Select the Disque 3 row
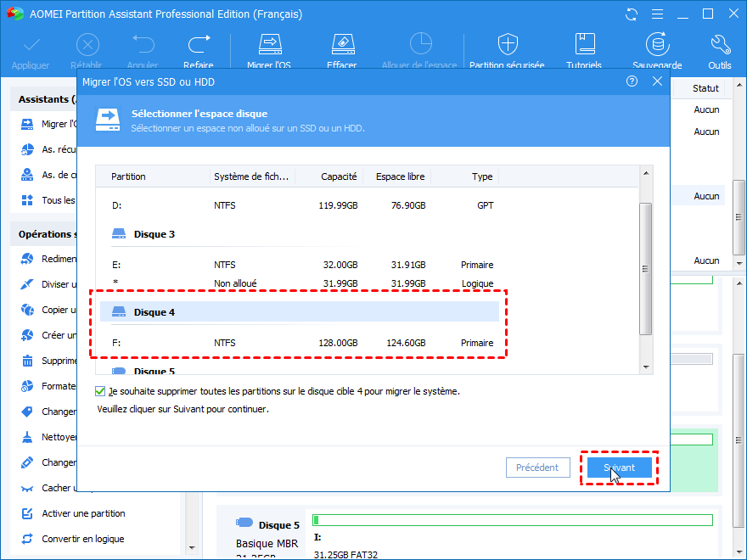This screenshot has height=560, width=747. pos(299,234)
